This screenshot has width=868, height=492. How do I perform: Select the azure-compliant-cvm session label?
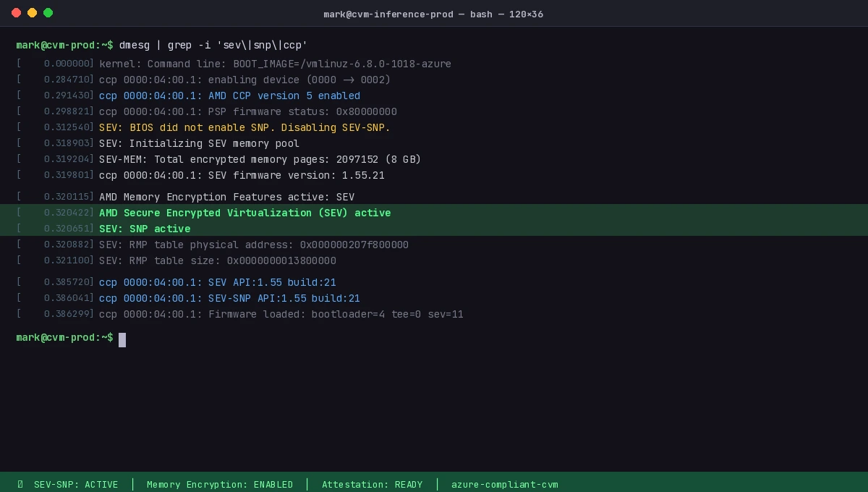tap(504, 485)
